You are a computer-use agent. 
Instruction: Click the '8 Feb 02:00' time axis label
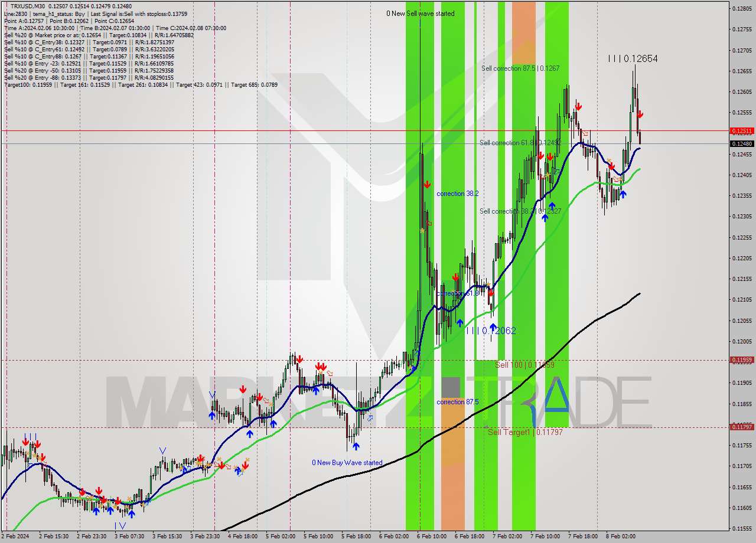(621, 537)
